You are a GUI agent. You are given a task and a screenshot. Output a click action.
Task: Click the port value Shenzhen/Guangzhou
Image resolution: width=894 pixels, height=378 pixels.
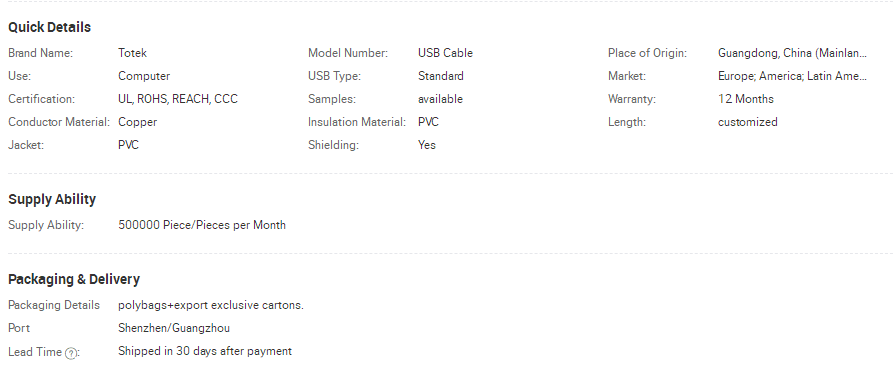tap(174, 328)
